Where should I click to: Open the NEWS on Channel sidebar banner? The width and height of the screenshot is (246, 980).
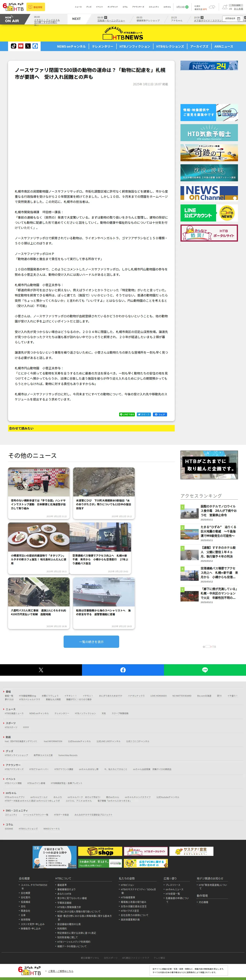pyautogui.click(x=209, y=193)
